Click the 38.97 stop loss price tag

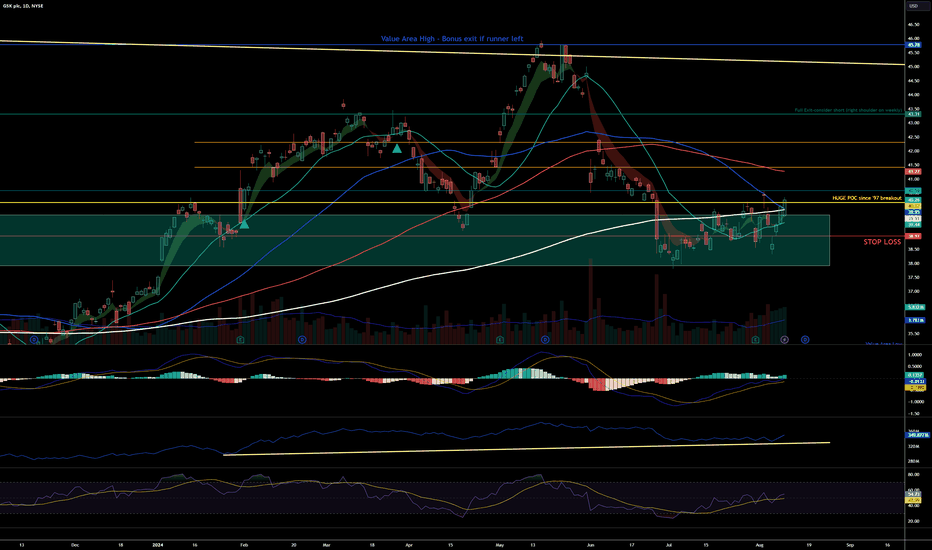click(913, 236)
